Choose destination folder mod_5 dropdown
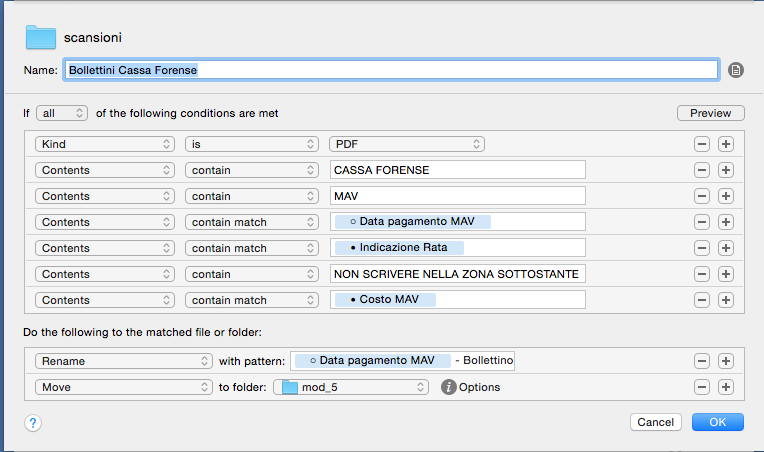Screen dimensions: 764x452 [x=352, y=387]
